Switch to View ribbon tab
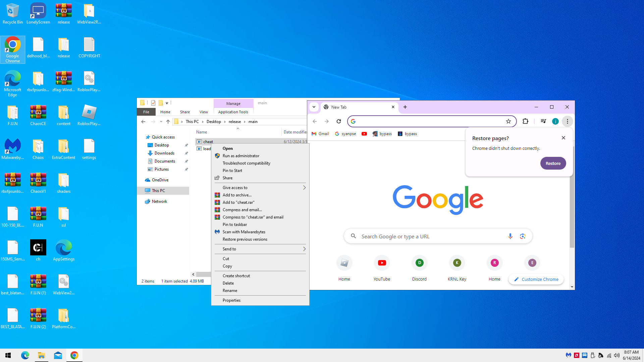 [x=204, y=112]
